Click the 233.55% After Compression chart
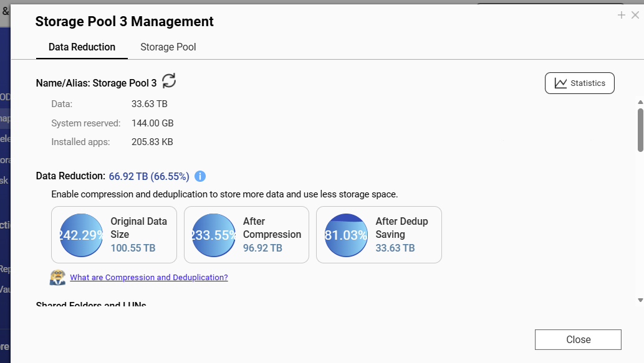This screenshot has height=363, width=644. [214, 235]
